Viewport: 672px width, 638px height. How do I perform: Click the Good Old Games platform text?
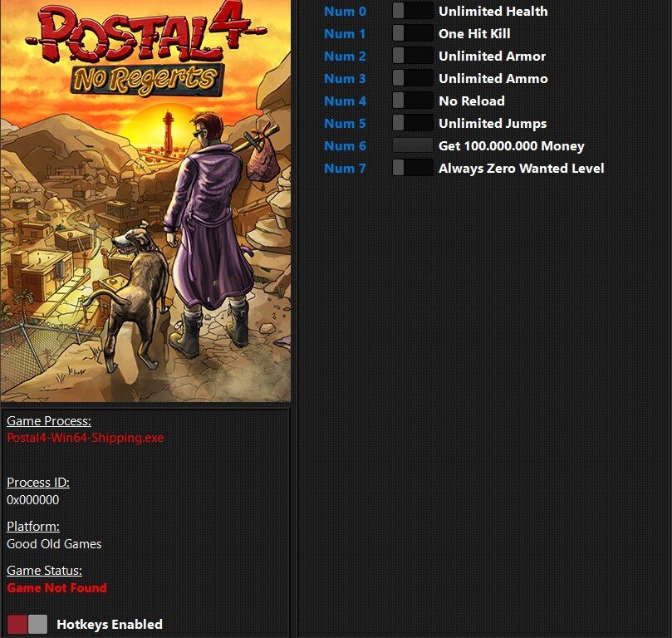coord(54,544)
